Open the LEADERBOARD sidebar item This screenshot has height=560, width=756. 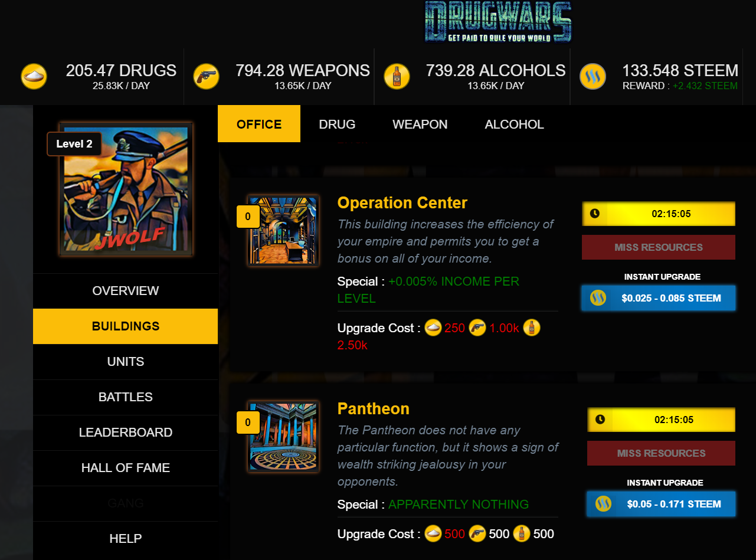click(126, 433)
